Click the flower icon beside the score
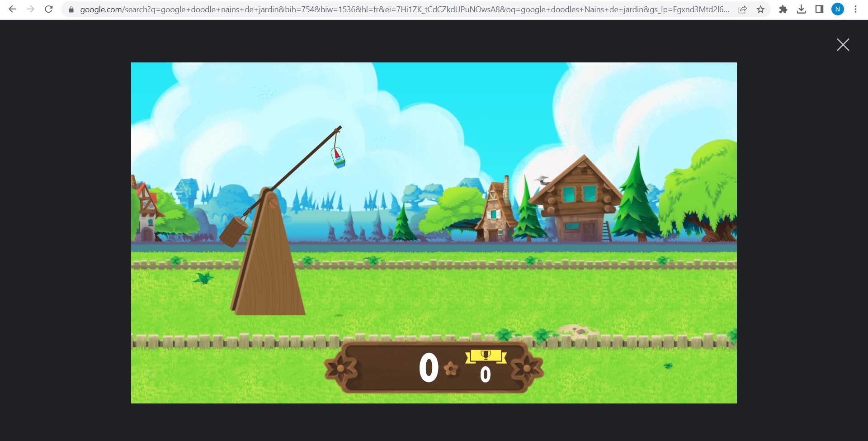The image size is (868, 441). 451,369
